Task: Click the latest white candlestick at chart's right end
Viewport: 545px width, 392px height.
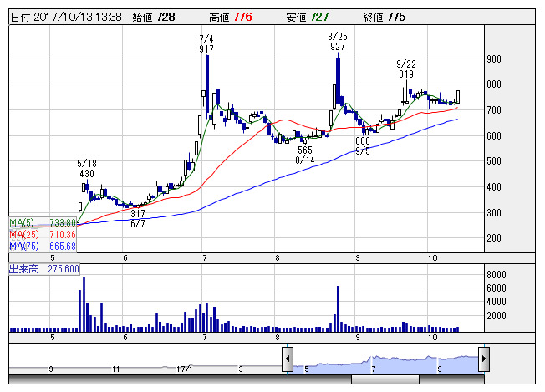Action: 458,97
